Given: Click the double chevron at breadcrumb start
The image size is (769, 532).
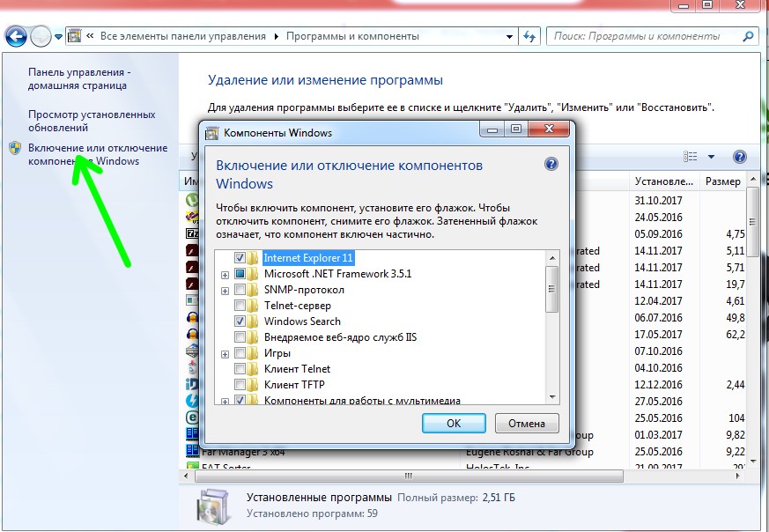Looking at the screenshot, I should (90, 36).
